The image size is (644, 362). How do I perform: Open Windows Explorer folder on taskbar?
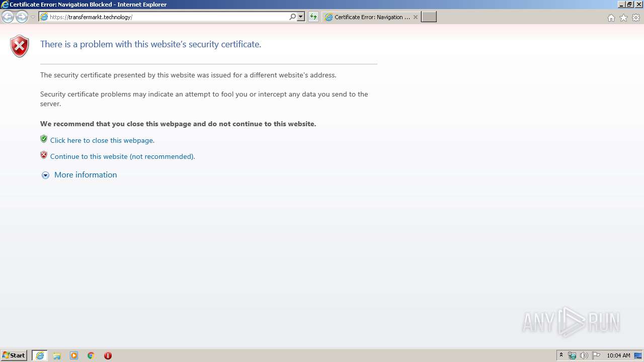pyautogui.click(x=57, y=355)
